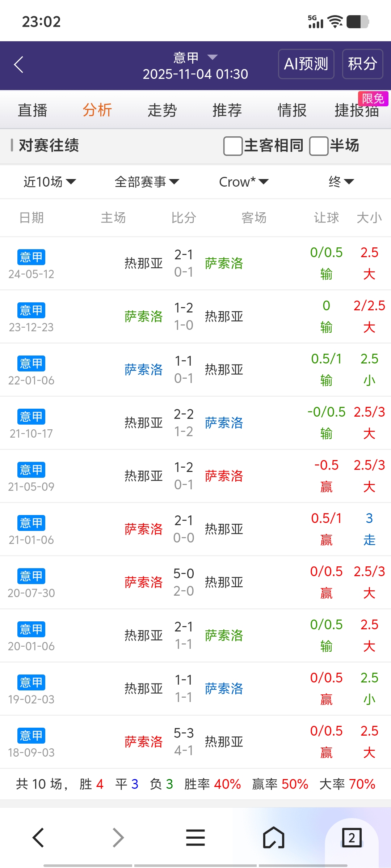This screenshot has height=868, width=391.
Task: Open the browser tabs counter icon
Action: click(352, 838)
